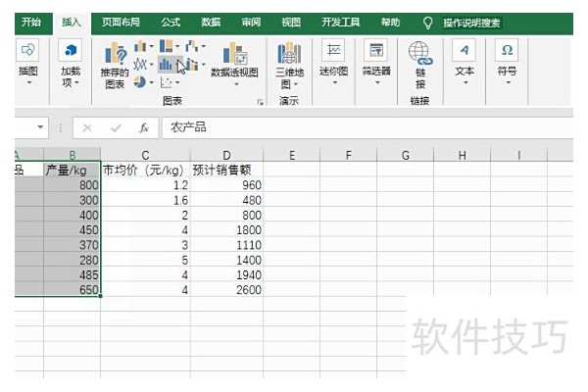588x392 pixels.
Task: Expand the combo chart dropdown arrow
Action: point(204,64)
